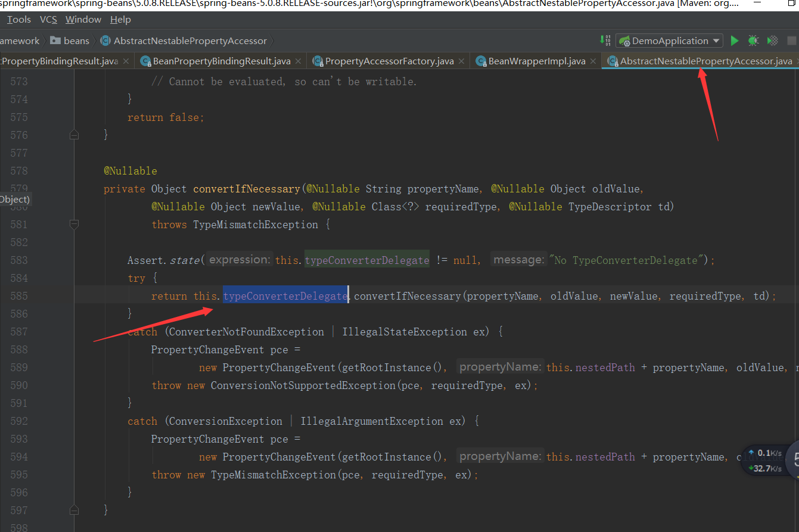Click ConversionException on line 592
Viewport: 799px width, 532px height.
click(x=226, y=421)
